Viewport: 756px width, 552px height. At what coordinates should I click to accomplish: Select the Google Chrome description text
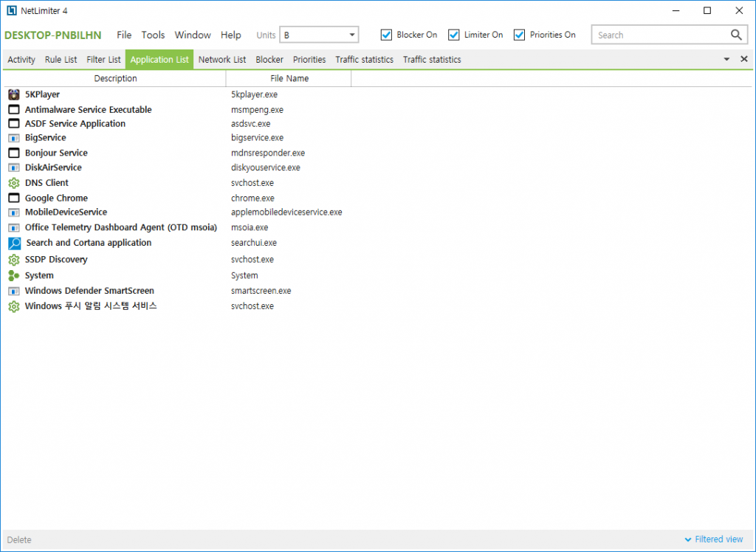pyautogui.click(x=56, y=198)
